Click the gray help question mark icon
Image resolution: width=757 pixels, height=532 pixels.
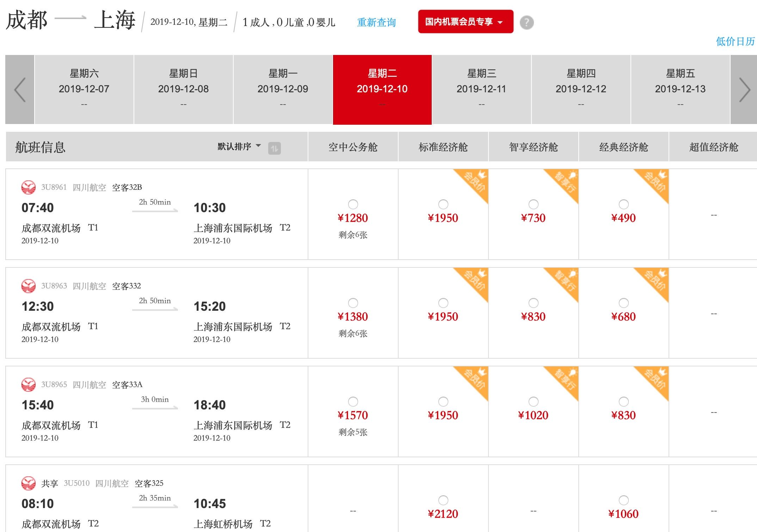527,23
